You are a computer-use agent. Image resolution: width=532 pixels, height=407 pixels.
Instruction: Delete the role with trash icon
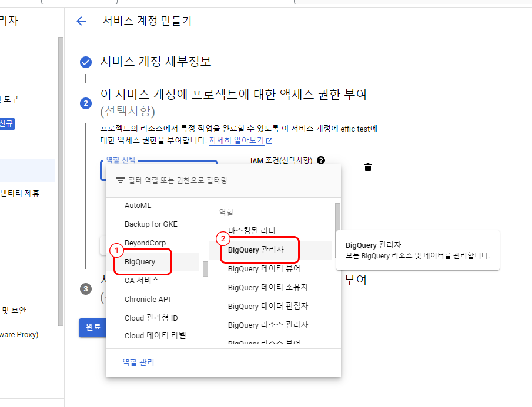click(368, 167)
